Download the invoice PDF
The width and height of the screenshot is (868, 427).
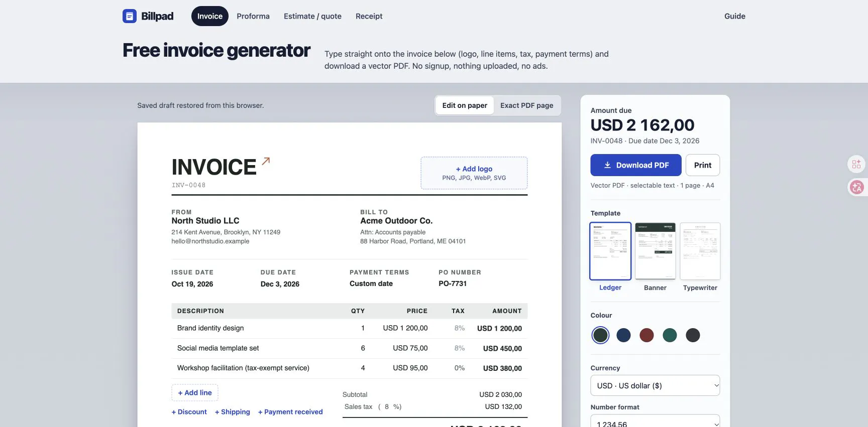(636, 165)
